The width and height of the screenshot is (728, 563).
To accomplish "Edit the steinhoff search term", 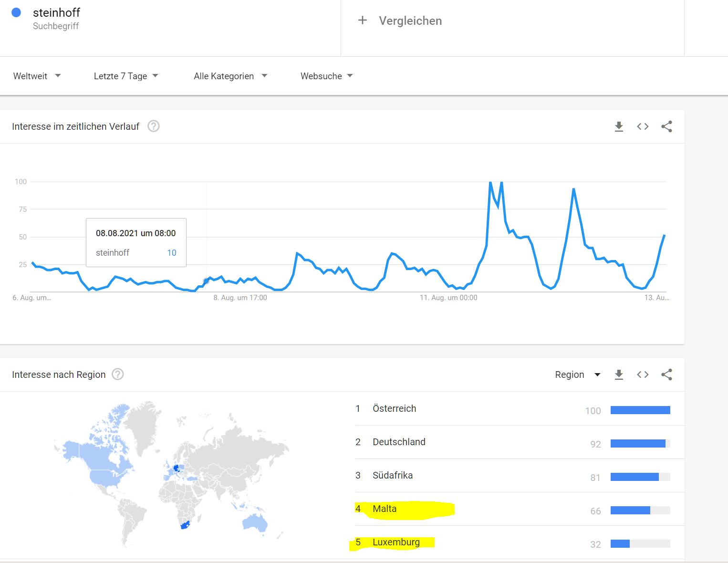I will (56, 13).
